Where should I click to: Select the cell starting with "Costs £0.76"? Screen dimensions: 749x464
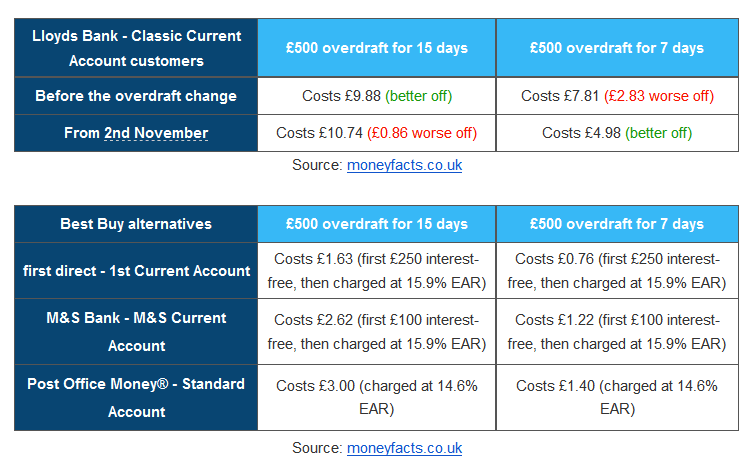tap(617, 270)
